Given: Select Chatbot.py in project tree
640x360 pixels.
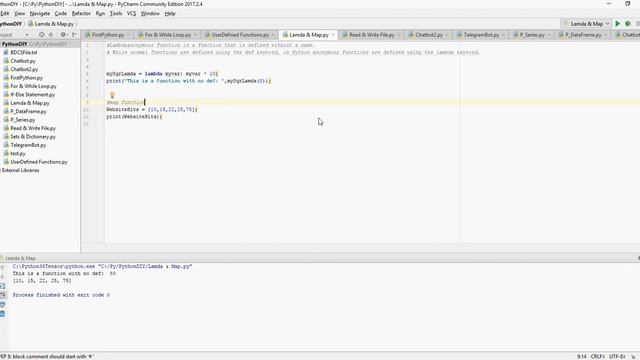Looking at the screenshot, I should [x=23, y=61].
